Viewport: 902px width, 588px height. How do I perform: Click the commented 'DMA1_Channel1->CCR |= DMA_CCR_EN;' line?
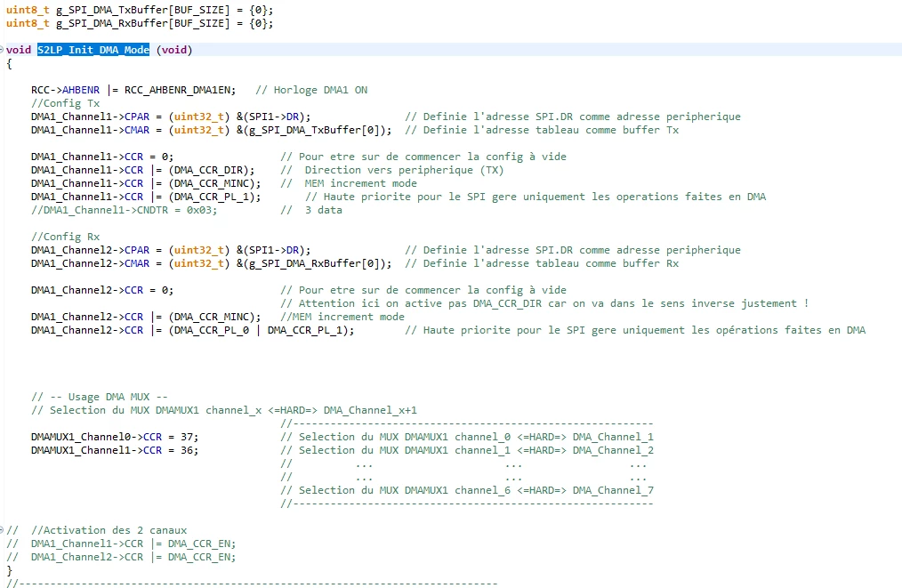[133, 544]
